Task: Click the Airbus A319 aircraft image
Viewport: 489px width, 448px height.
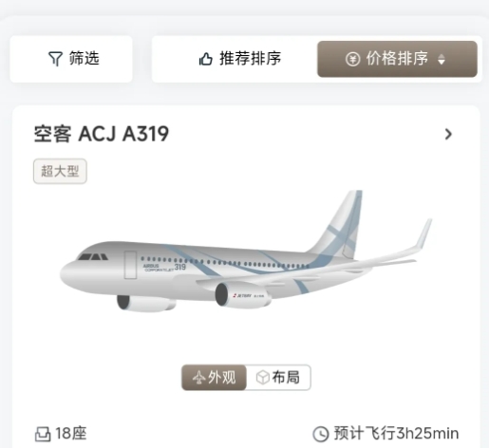Action: pyautogui.click(x=246, y=251)
